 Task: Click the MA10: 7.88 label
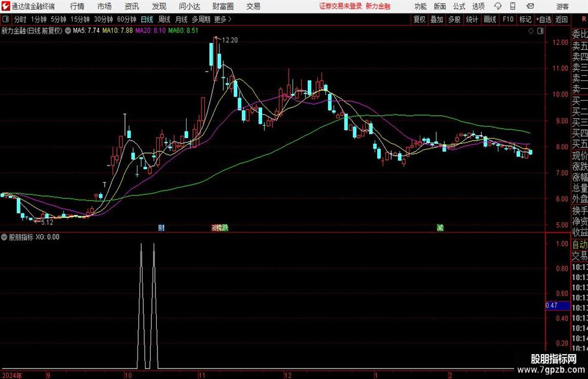pyautogui.click(x=118, y=30)
